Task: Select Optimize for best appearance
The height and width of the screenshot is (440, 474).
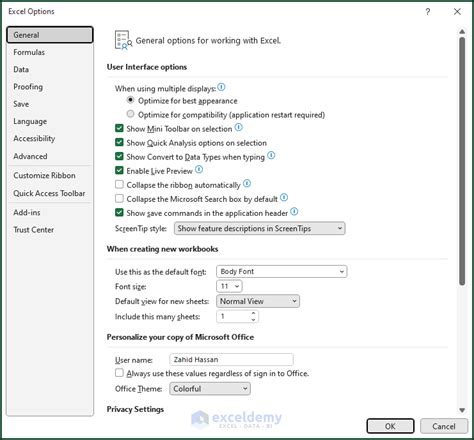Action: click(130, 100)
